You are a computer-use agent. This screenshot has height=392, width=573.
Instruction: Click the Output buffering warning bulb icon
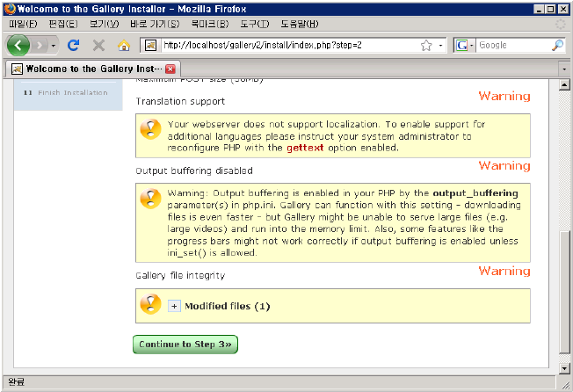click(150, 199)
